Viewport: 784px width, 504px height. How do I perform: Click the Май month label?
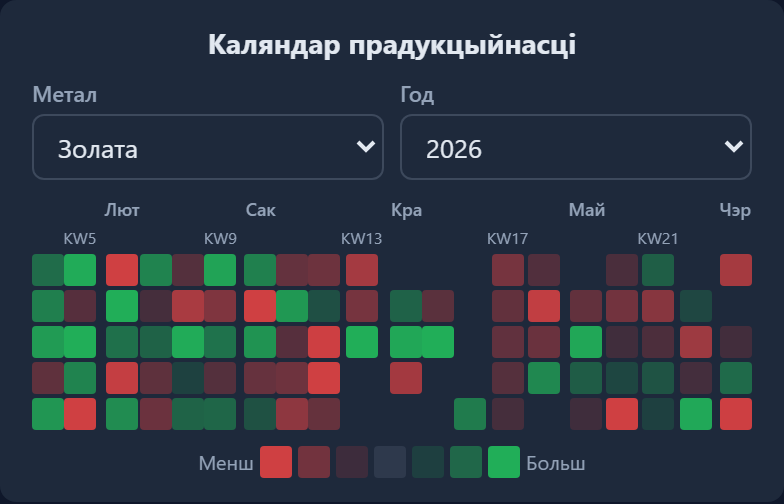tap(587, 210)
